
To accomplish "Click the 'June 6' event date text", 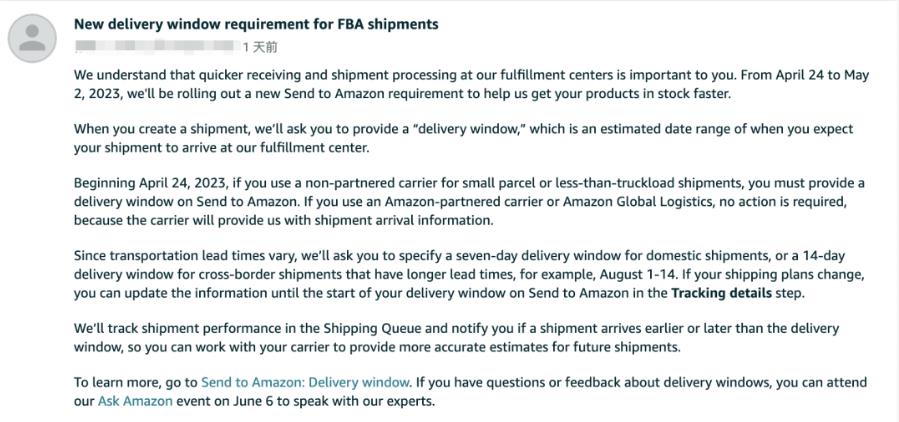I will (254, 401).
